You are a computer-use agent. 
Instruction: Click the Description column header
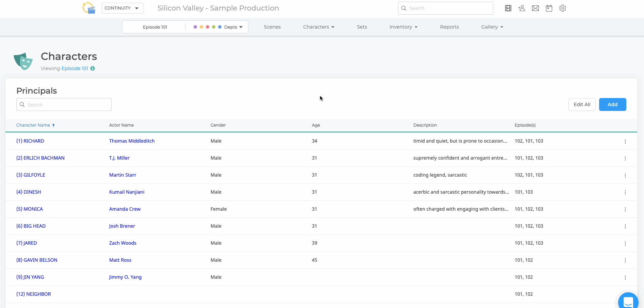coord(425,125)
